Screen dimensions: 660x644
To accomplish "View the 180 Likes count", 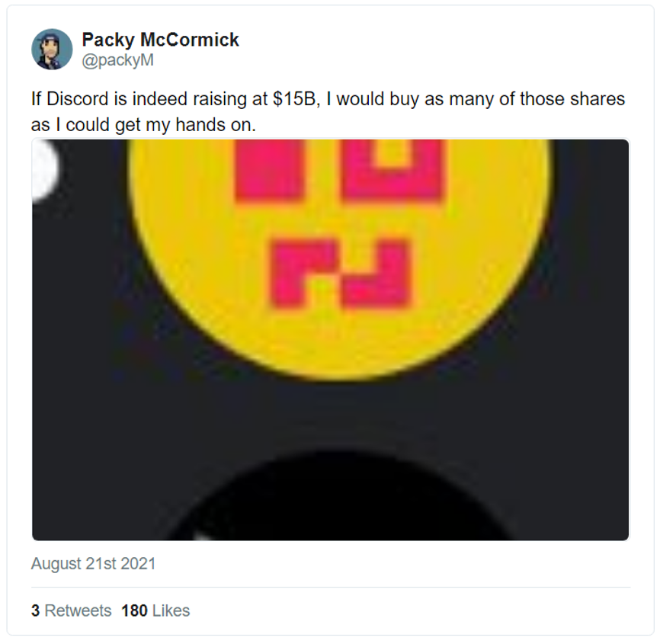I will coord(155,610).
